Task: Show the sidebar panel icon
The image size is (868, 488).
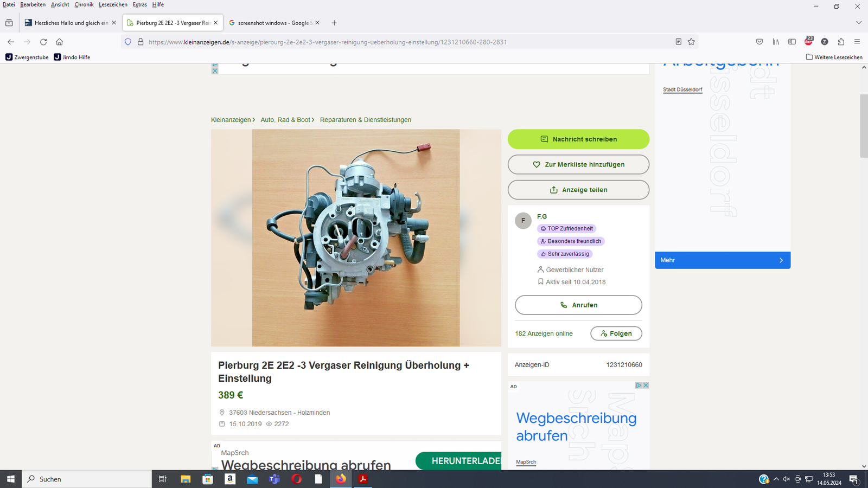Action: tap(792, 42)
